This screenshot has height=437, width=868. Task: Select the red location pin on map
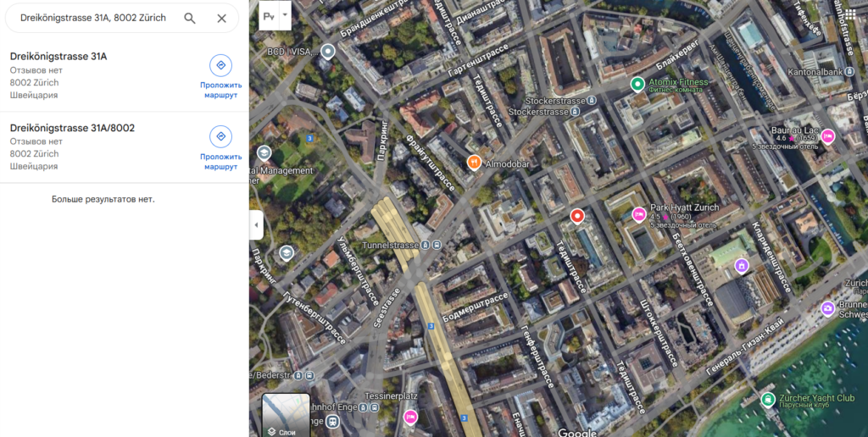(x=577, y=217)
